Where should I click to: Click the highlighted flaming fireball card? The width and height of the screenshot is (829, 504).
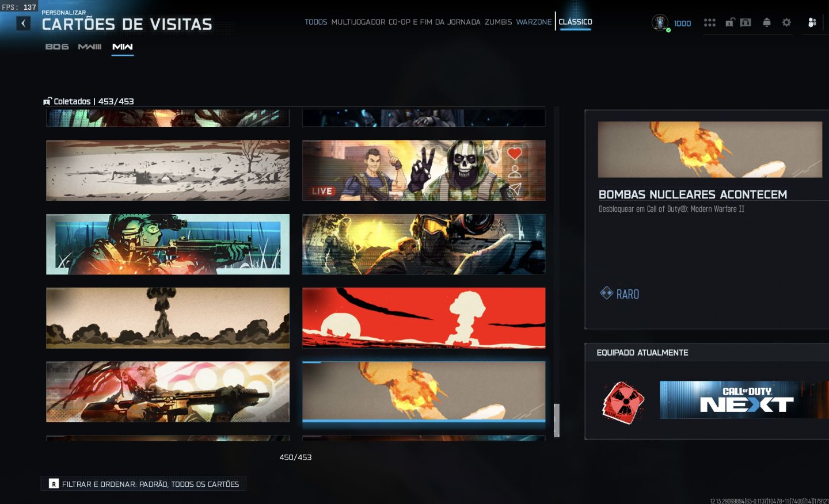(x=424, y=391)
